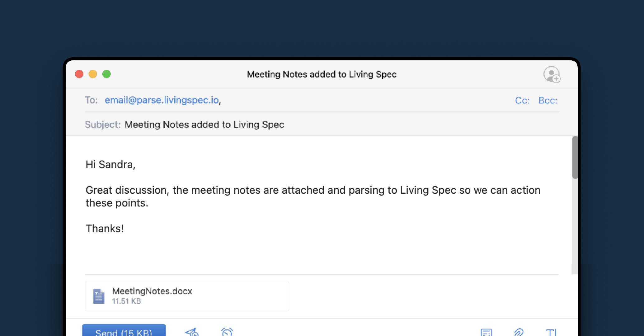Click the 'Thanks!' line in message body
The height and width of the screenshot is (336, 644).
pos(105,229)
